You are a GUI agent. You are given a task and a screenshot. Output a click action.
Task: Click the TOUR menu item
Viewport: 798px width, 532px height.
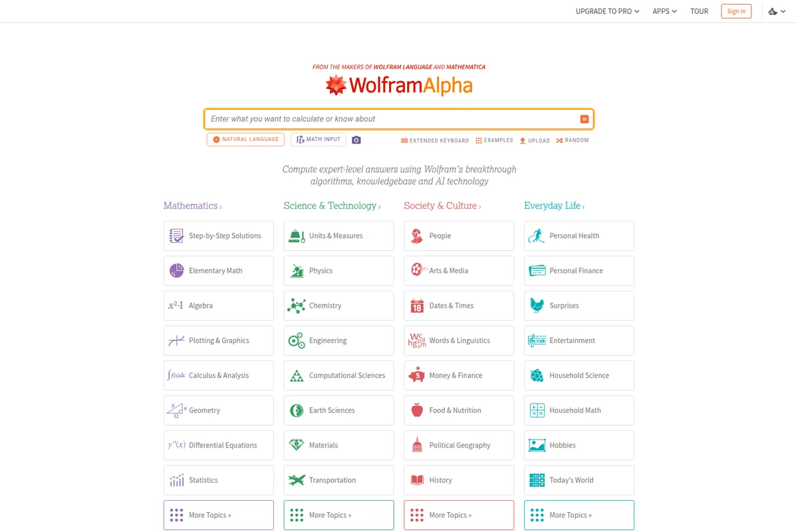click(x=699, y=11)
